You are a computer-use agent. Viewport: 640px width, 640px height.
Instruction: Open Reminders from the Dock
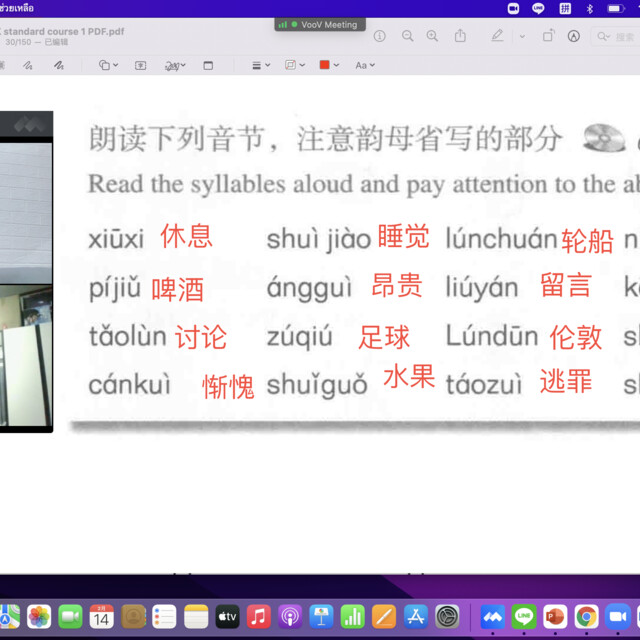(164, 616)
